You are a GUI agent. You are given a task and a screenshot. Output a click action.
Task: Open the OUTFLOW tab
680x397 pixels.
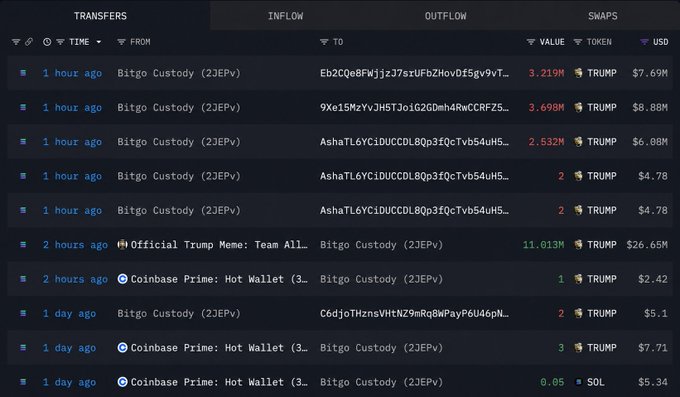[445, 16]
